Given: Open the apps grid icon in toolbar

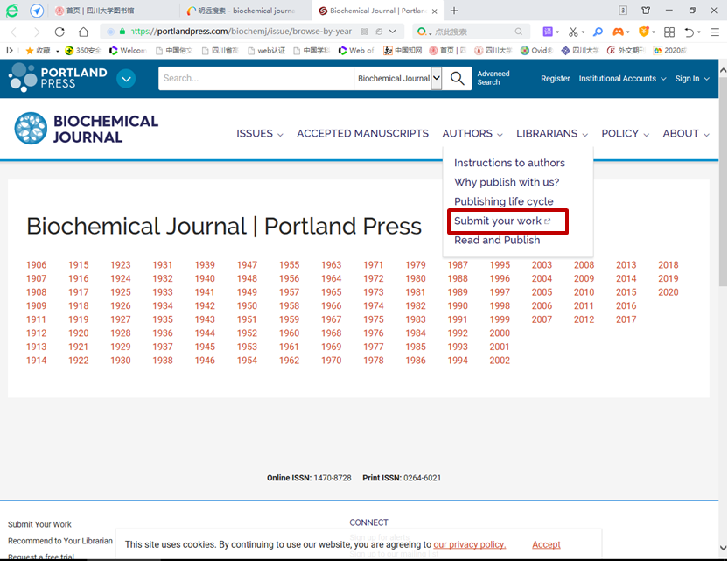Looking at the screenshot, I should click(x=669, y=32).
